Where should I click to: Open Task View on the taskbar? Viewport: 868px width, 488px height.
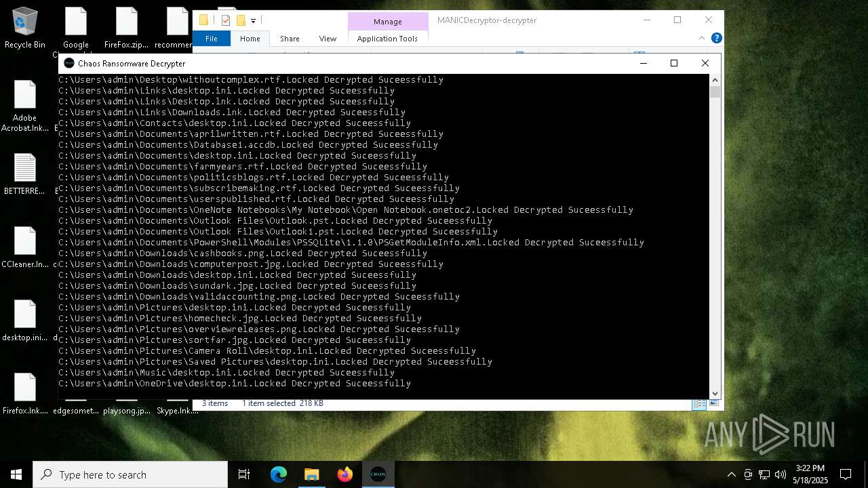click(244, 474)
